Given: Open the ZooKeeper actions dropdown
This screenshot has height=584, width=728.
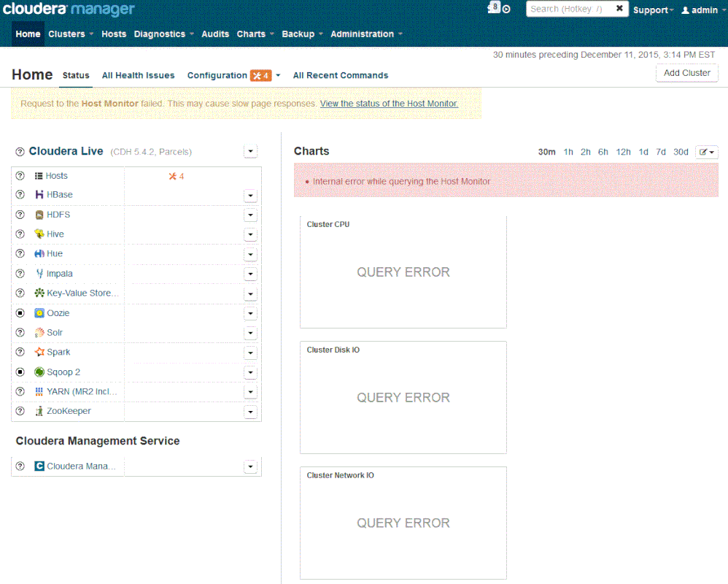Looking at the screenshot, I should coord(250,412).
